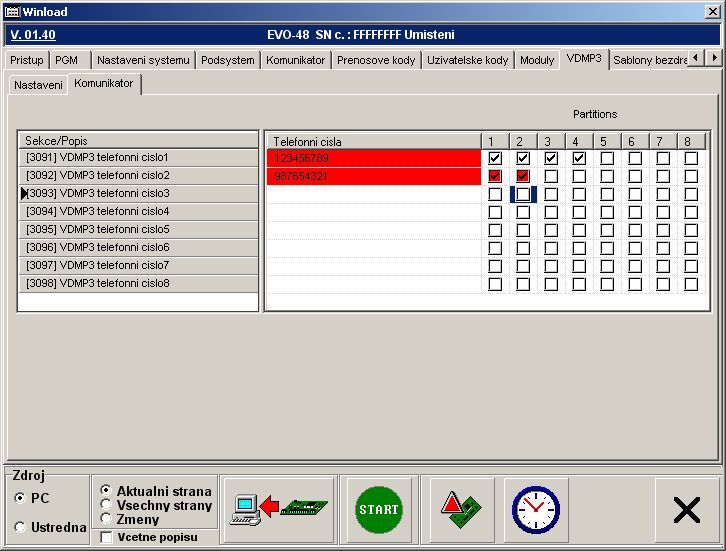Click the large black X icon
The height and width of the screenshot is (551, 726).
pyautogui.click(x=686, y=510)
